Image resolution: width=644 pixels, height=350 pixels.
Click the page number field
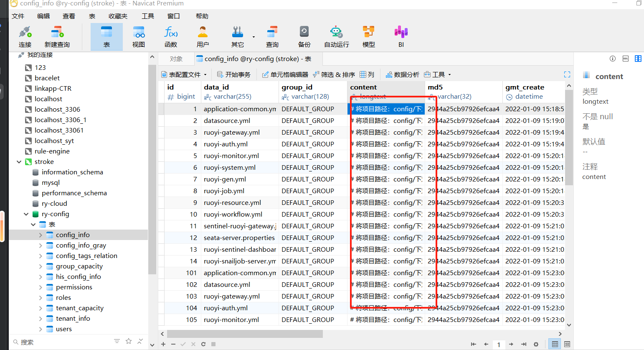point(499,344)
